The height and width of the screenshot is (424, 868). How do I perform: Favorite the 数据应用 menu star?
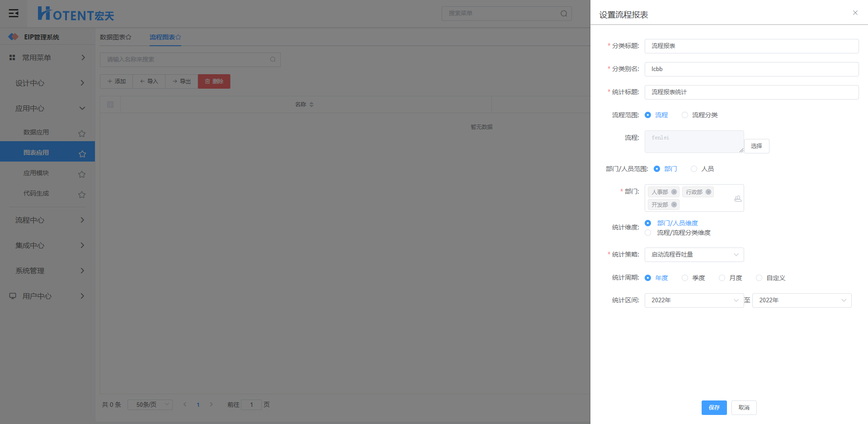[82, 133]
